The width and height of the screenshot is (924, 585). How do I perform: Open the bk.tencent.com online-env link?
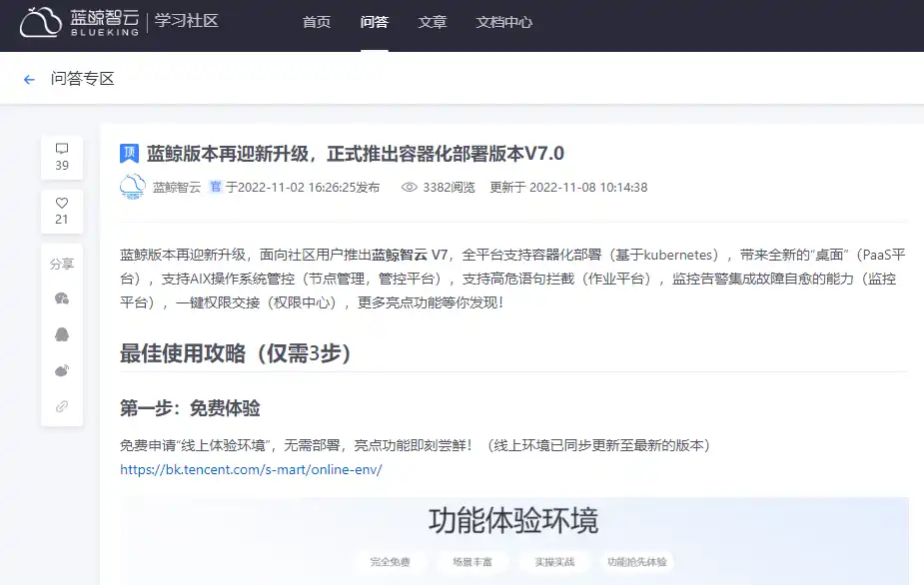tap(251, 469)
